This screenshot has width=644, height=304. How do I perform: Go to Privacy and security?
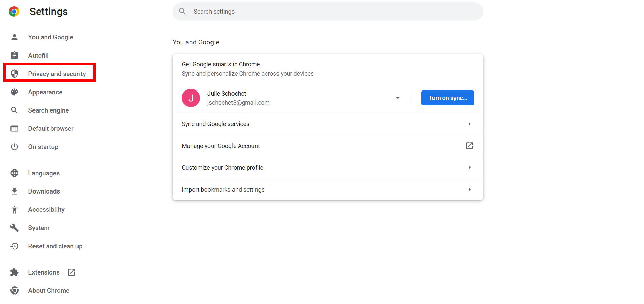click(57, 74)
